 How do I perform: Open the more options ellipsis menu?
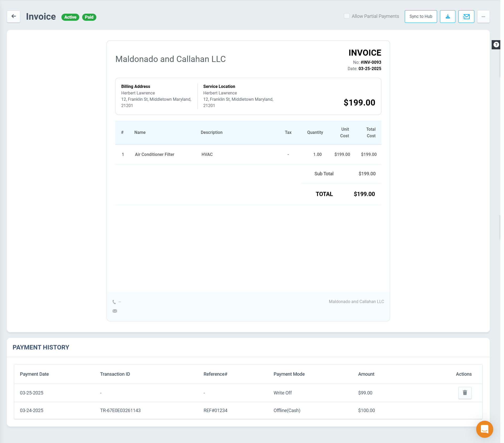[484, 16]
